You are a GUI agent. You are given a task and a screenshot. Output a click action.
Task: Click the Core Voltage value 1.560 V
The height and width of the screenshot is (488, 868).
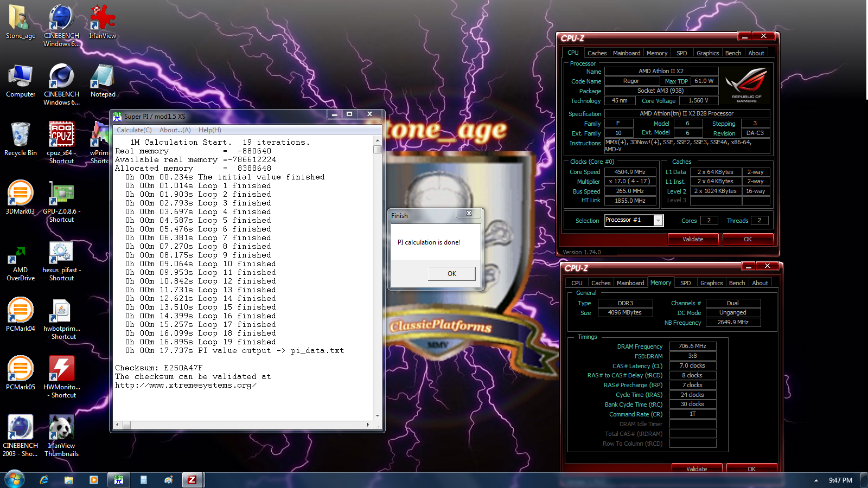698,100
